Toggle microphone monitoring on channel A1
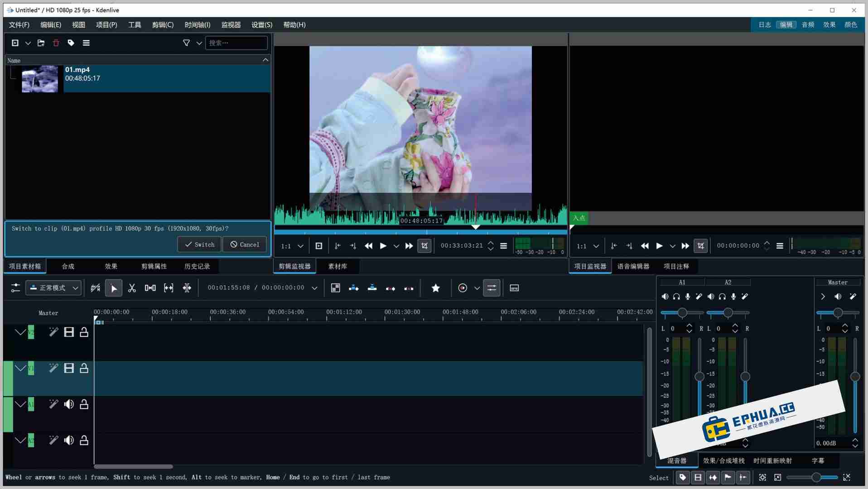This screenshot has width=868, height=489. [x=687, y=297]
